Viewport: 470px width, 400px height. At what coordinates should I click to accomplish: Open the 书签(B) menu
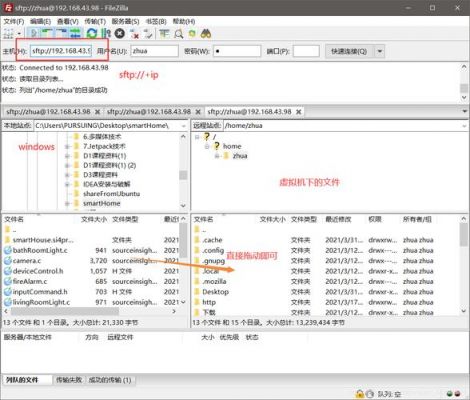coord(156,21)
